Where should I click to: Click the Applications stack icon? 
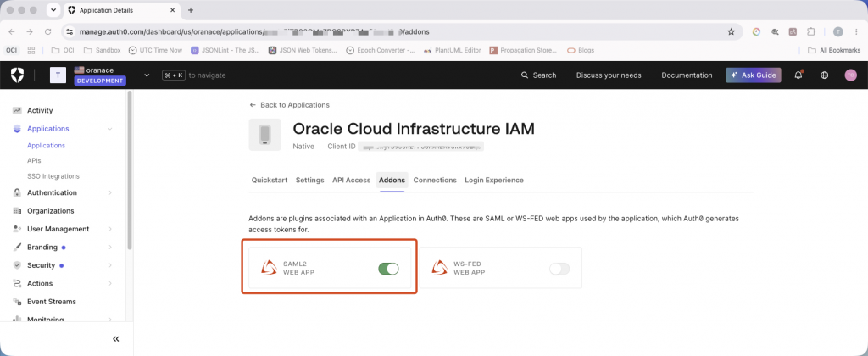[x=17, y=129]
